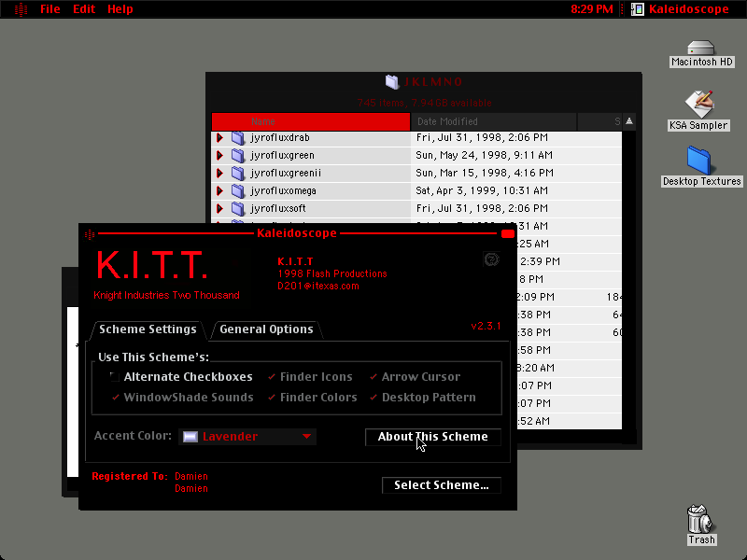
Task: Sort list by Name column header
Action: point(311,121)
